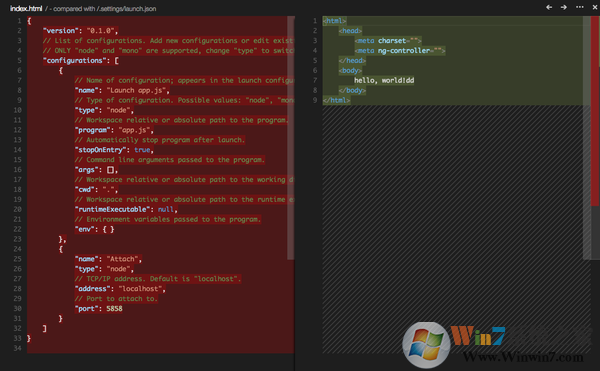Click the Environment variables comment line
The width and height of the screenshot is (600, 371).
coord(168,220)
